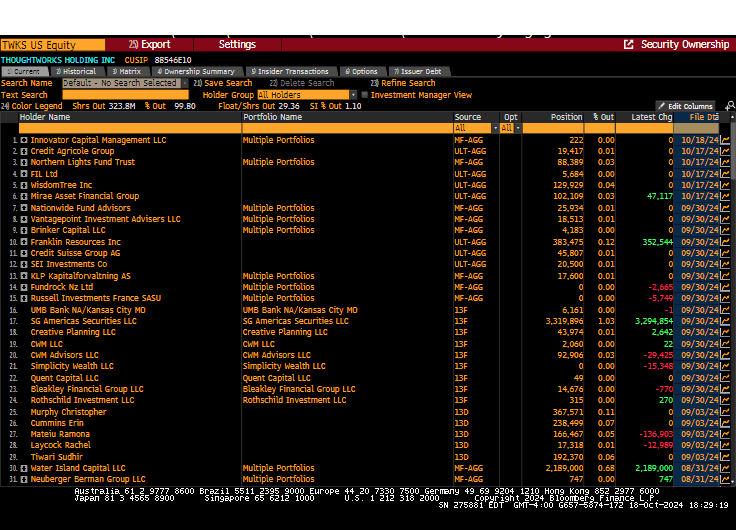Select the Current tab

click(24, 71)
